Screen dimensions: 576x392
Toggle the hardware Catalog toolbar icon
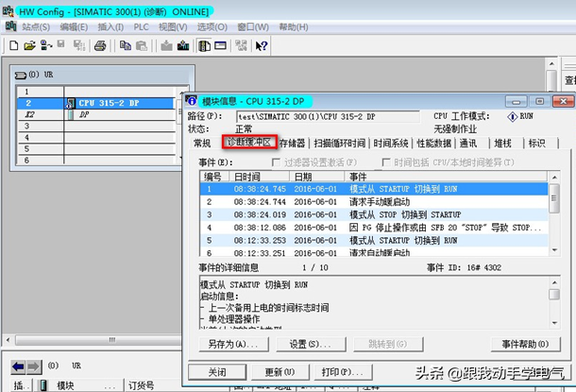(x=204, y=45)
